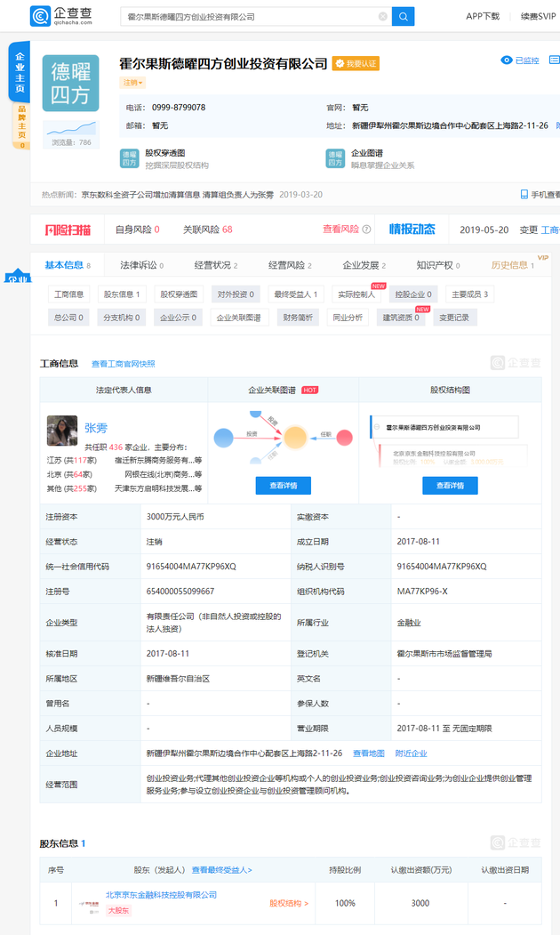This screenshot has height=935, width=560.
Task: Open the hot news headline about 京东数科
Action: [x=178, y=195]
